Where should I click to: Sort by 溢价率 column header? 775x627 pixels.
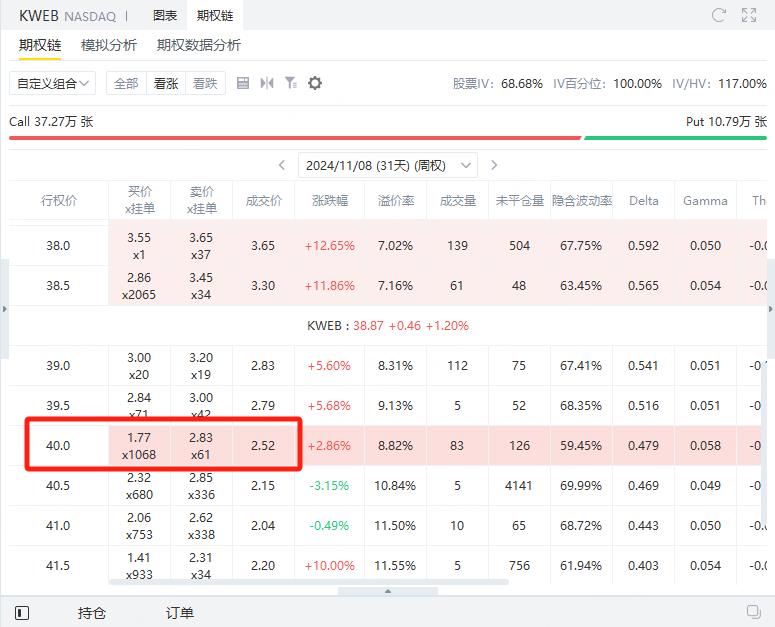click(x=396, y=201)
